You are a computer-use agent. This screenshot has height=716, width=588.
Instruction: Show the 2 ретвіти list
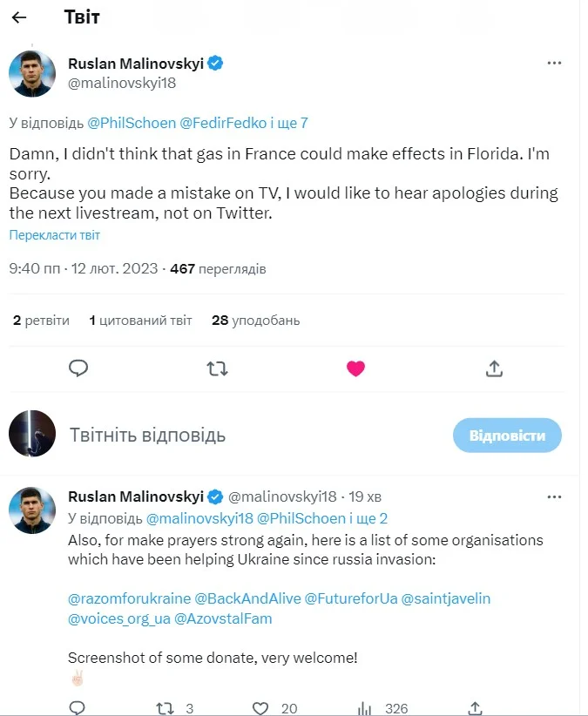41,321
